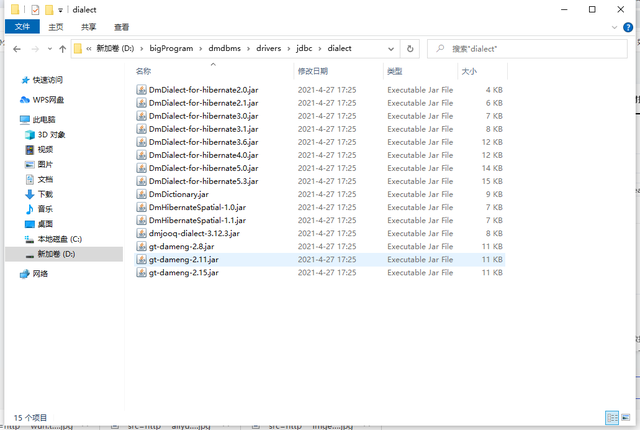Screen dimensions: 640x430
Task: Open 视频 folder in the sidebar
Action: click(x=45, y=150)
